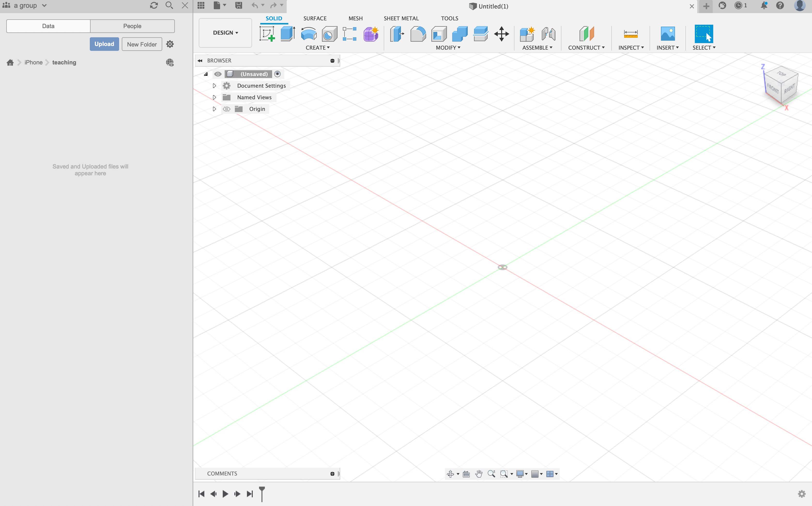Collapse the (Unsaved) root node
This screenshot has width=812, height=506.
click(206, 74)
